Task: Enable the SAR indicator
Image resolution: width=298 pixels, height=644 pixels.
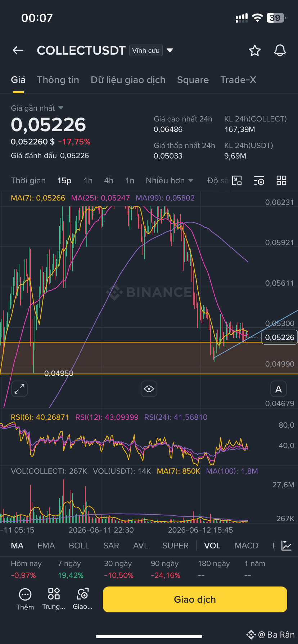Action: [111, 546]
